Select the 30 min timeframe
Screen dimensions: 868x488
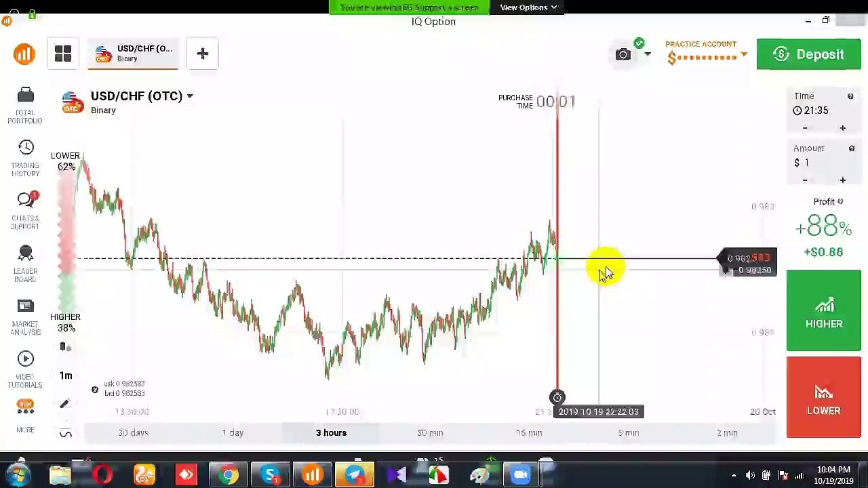pyautogui.click(x=430, y=432)
